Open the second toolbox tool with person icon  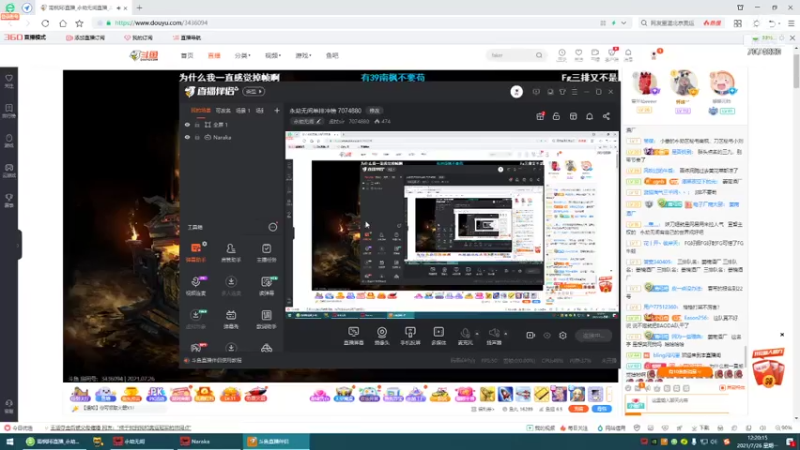(x=231, y=253)
